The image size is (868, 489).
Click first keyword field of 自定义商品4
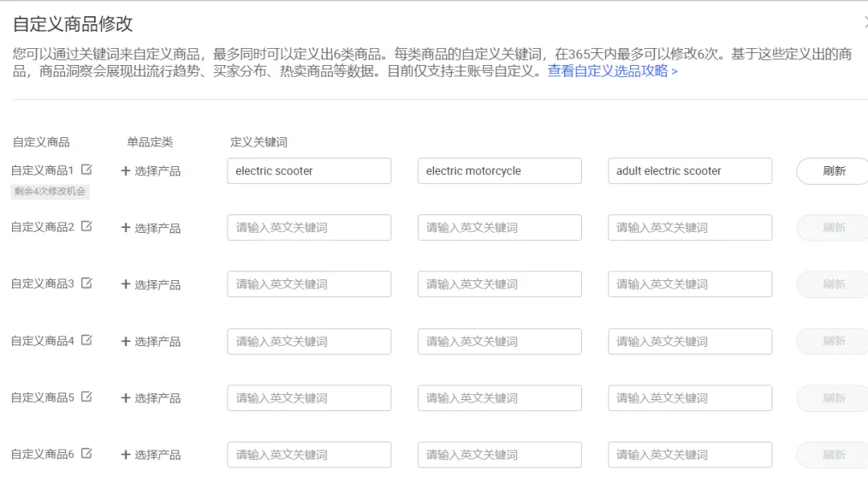[x=309, y=341]
